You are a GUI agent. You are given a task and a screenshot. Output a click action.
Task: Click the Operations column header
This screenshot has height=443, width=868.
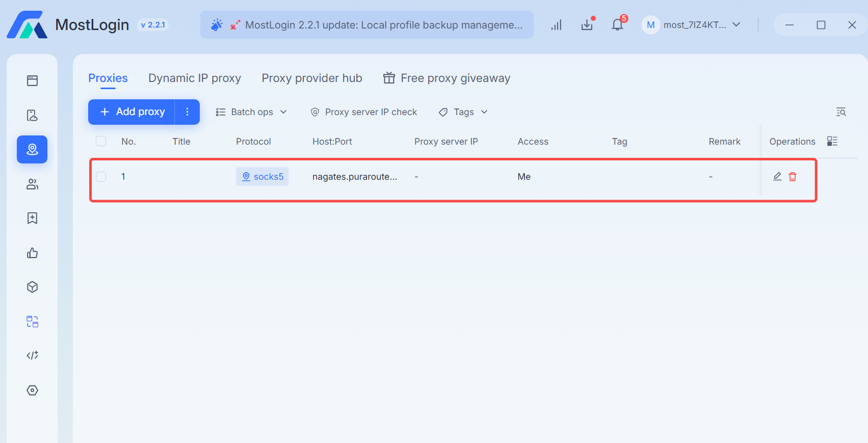tap(792, 142)
